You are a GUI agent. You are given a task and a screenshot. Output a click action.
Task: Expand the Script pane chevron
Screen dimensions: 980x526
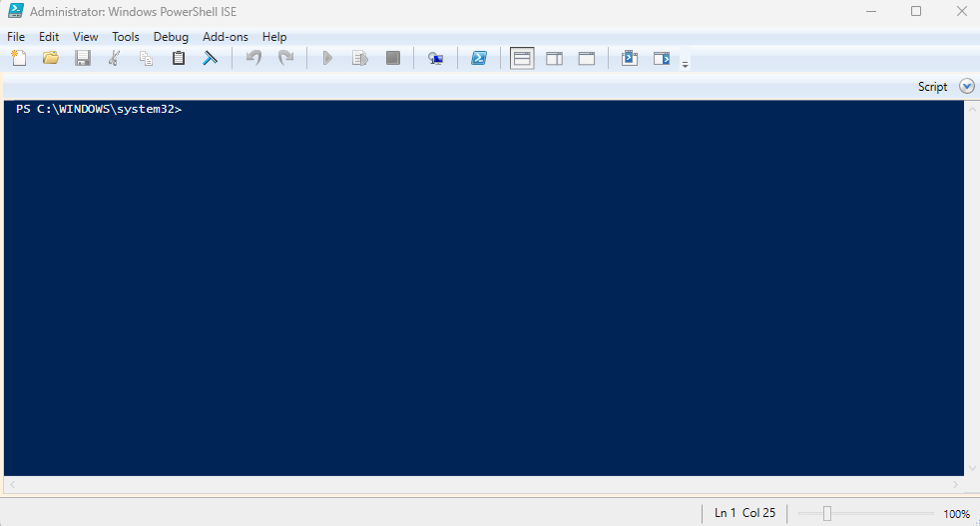967,86
